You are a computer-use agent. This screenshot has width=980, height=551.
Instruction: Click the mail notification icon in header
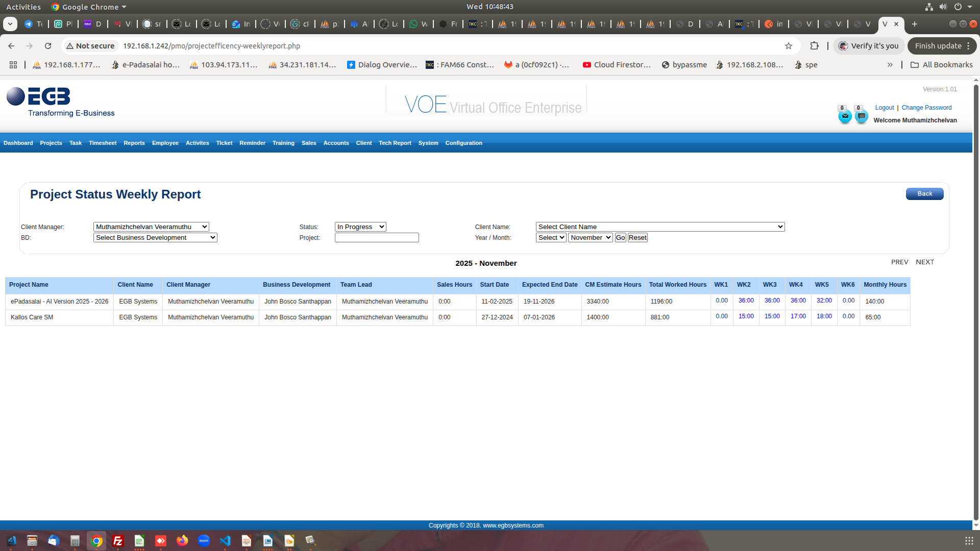coord(845,116)
